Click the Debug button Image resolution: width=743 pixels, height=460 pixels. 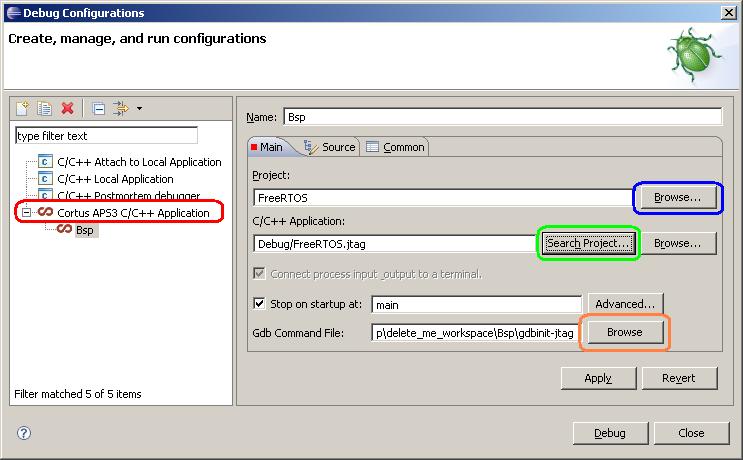(x=610, y=433)
